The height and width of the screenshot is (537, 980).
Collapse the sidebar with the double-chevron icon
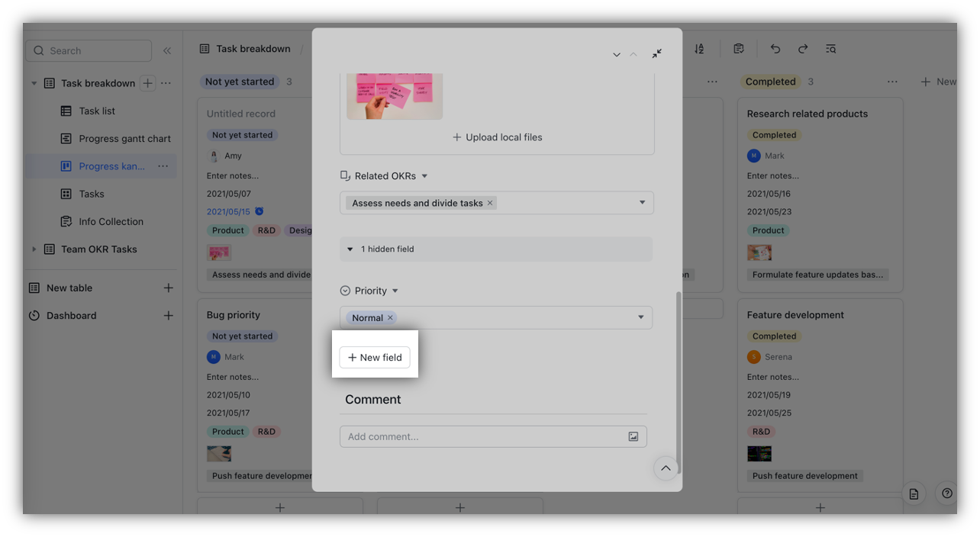pyautogui.click(x=167, y=50)
